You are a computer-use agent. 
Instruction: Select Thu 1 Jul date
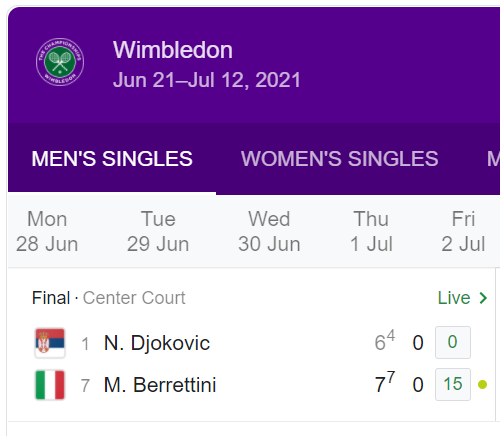coord(371,231)
